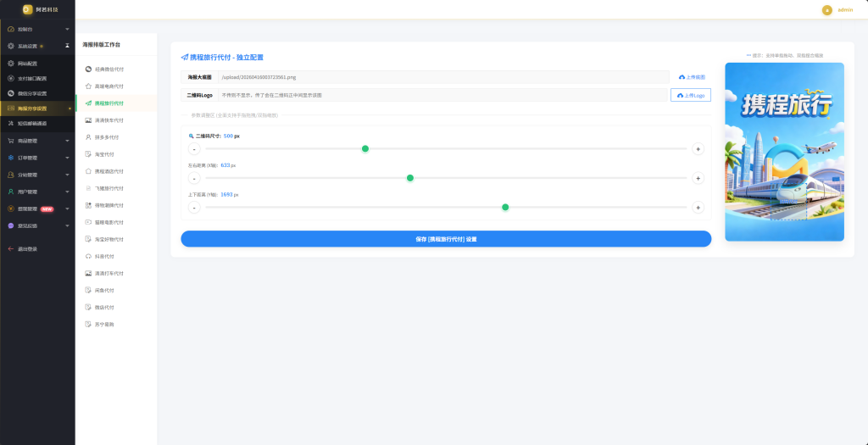868x445 pixels.
Task: Click the 经典微信代付 icon
Action: tap(88, 70)
